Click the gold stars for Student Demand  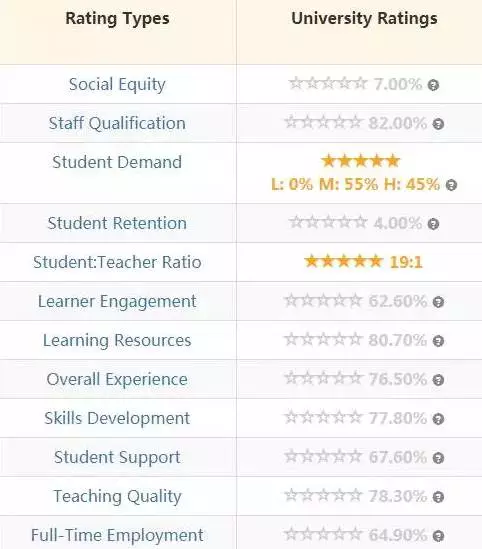(361, 161)
